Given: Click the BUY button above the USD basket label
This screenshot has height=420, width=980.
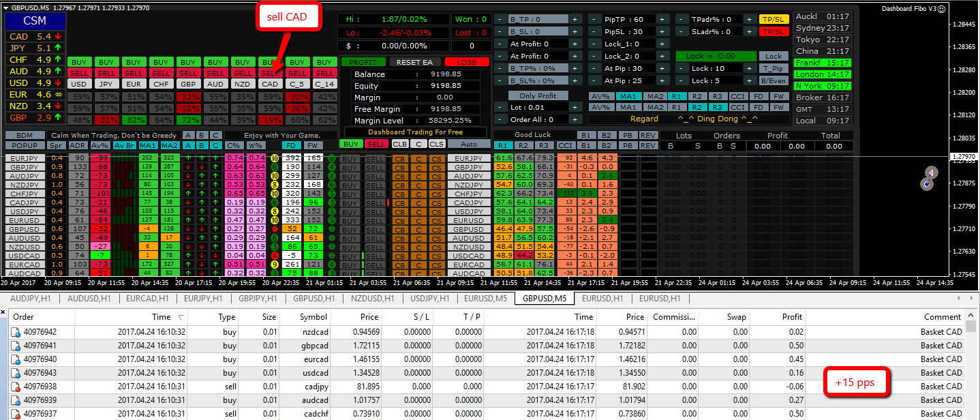Looking at the screenshot, I should [80, 62].
